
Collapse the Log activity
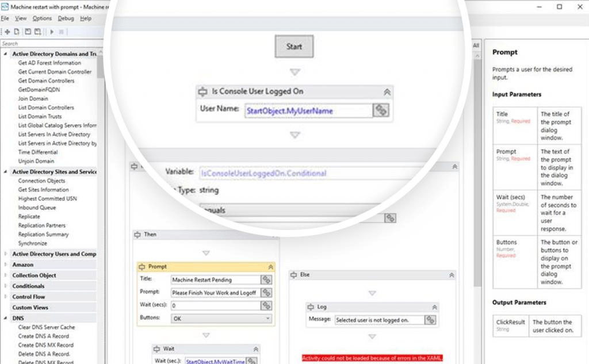[435, 307]
